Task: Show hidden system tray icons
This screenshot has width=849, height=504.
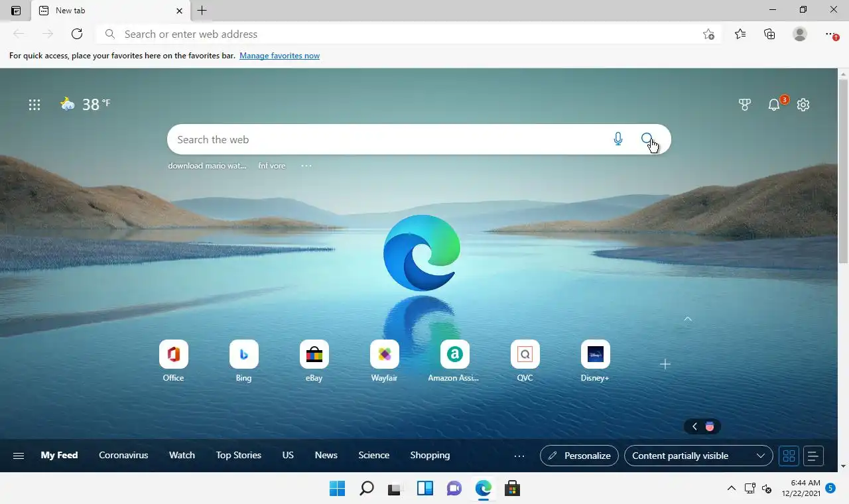Action: [x=731, y=489]
